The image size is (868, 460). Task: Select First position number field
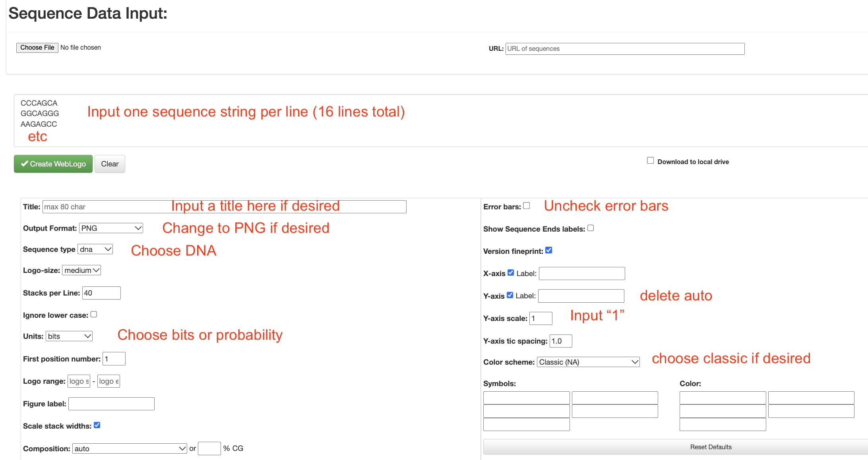tap(114, 359)
